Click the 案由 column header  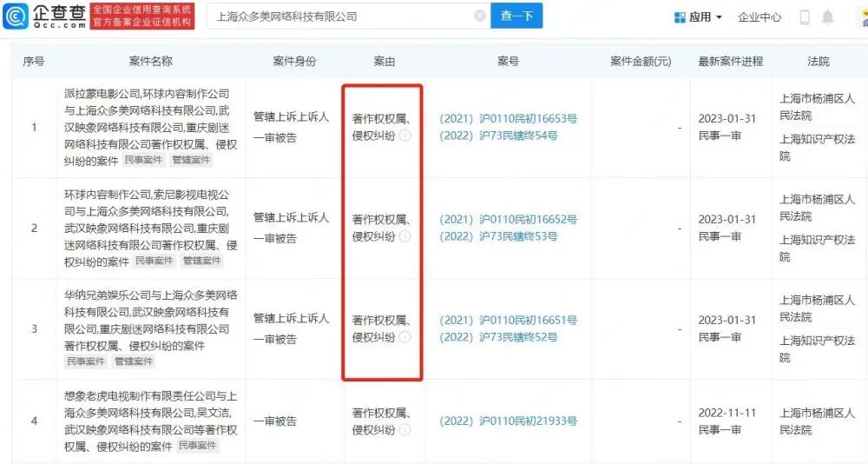click(x=385, y=62)
